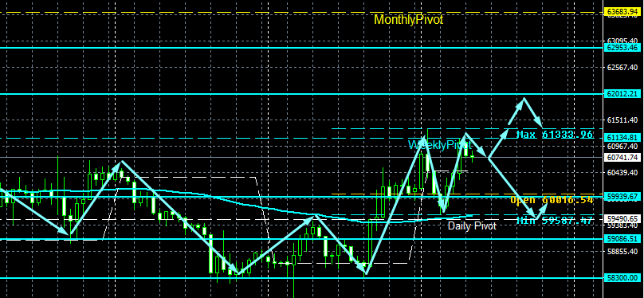
Task: Click the 59490.65 white price tag
Action: [x=622, y=219]
